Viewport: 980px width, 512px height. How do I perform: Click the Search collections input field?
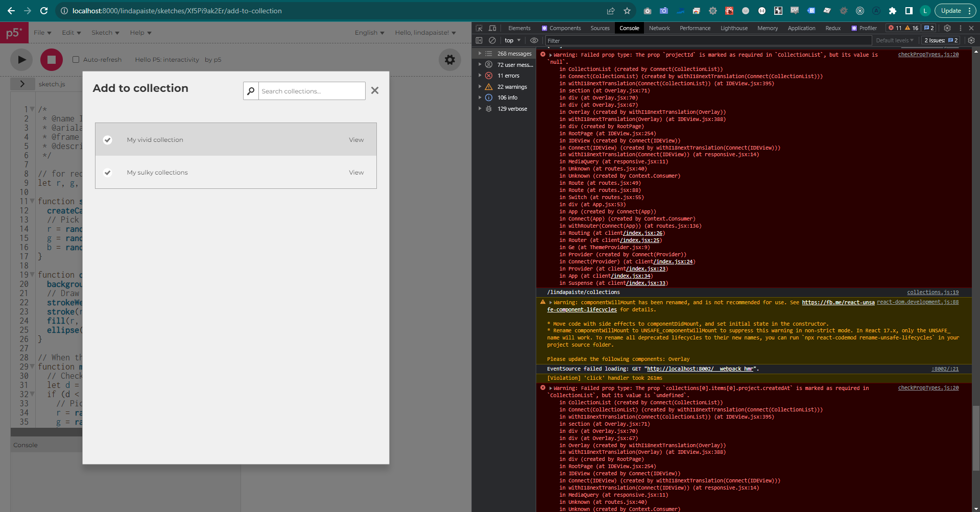point(312,91)
